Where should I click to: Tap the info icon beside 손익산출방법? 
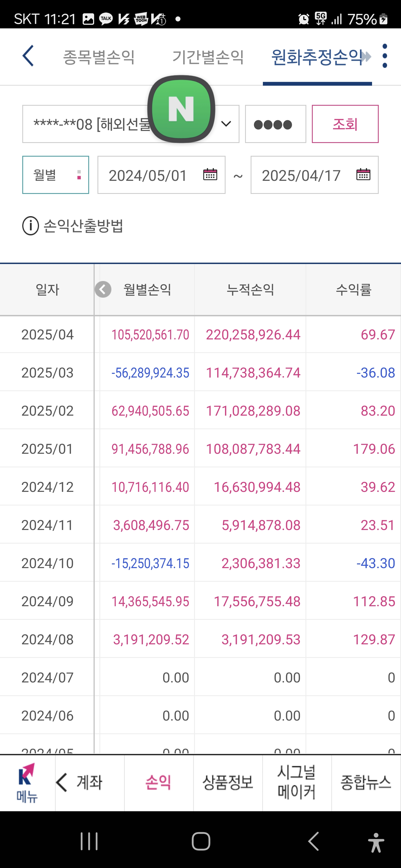pos(30,226)
